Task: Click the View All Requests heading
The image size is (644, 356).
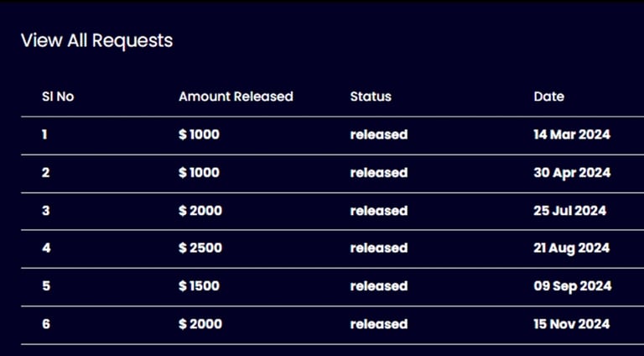Action: coord(97,40)
